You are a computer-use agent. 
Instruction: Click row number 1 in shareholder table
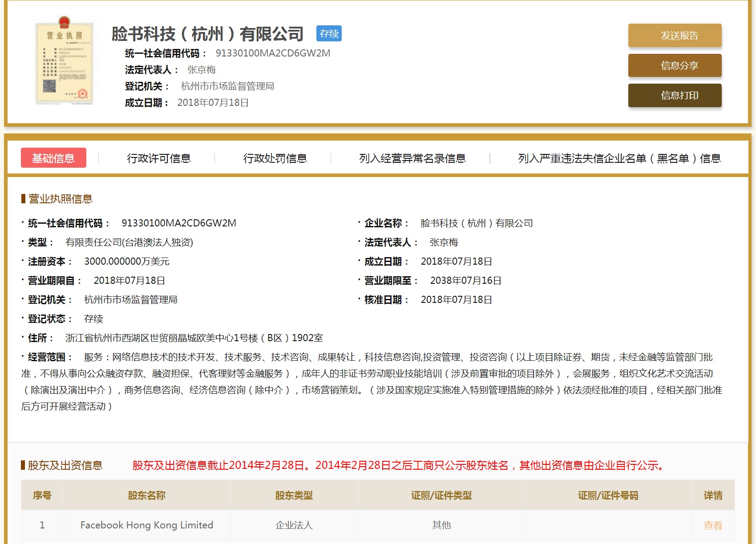(x=42, y=525)
